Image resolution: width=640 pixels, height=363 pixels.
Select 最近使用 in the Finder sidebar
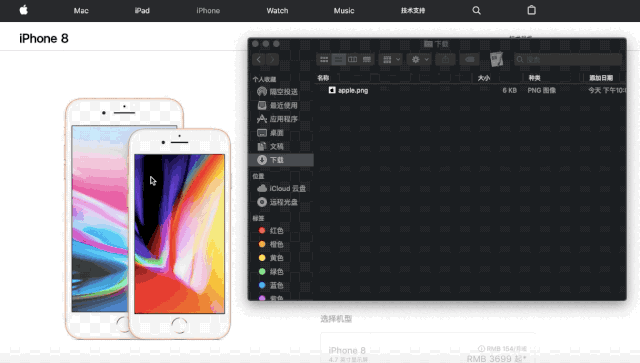point(281,105)
